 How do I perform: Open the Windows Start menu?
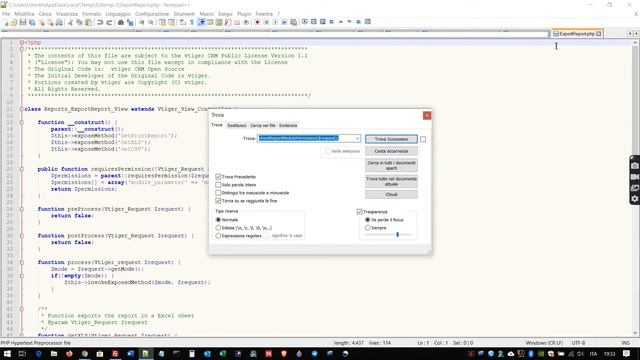click(x=7, y=354)
